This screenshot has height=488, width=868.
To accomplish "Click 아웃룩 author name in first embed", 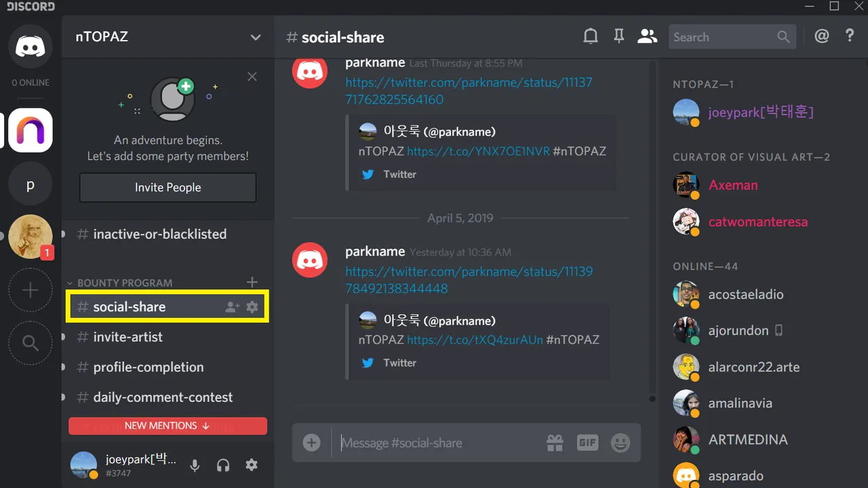I will pyautogui.click(x=439, y=131).
